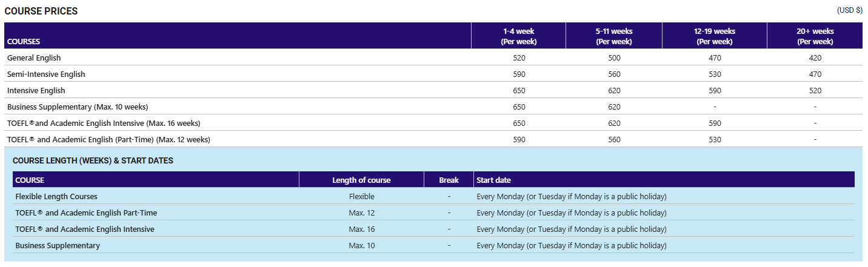Click the COURSE PRICES heading
868x267 pixels.
click(41, 12)
